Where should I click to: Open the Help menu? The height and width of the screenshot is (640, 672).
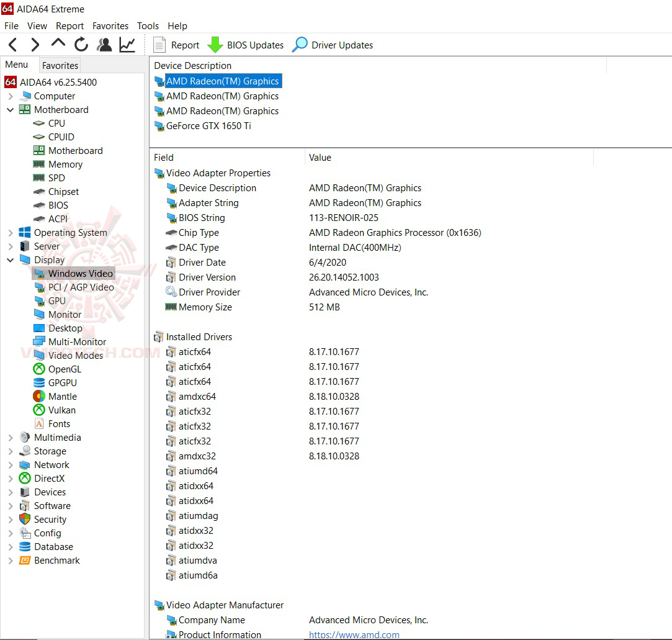point(177,25)
